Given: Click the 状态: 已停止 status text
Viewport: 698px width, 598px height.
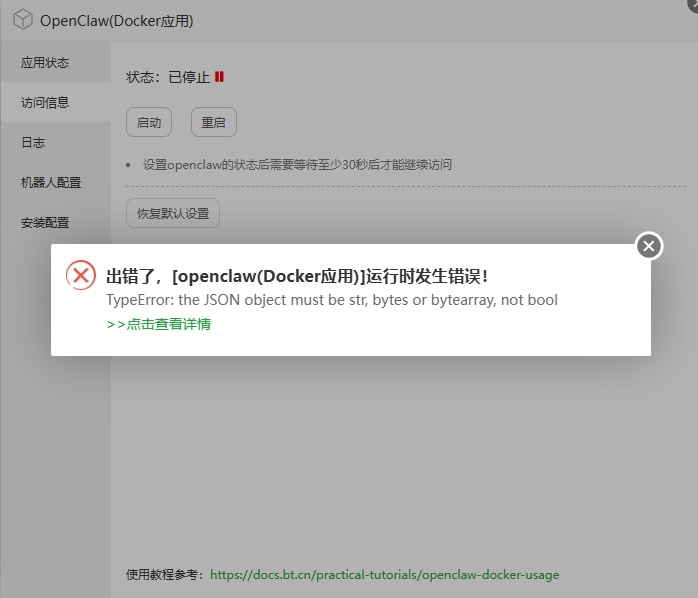Looking at the screenshot, I should click(x=168, y=77).
